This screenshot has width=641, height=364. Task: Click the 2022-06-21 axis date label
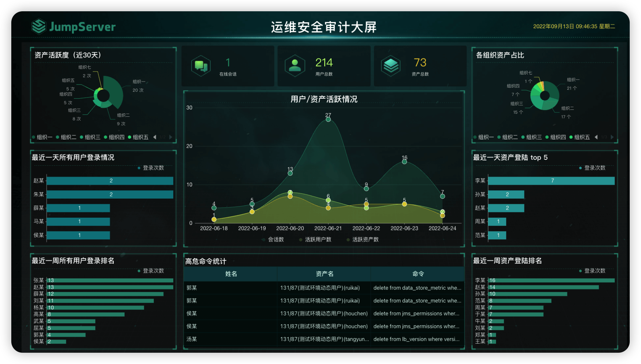point(328,228)
